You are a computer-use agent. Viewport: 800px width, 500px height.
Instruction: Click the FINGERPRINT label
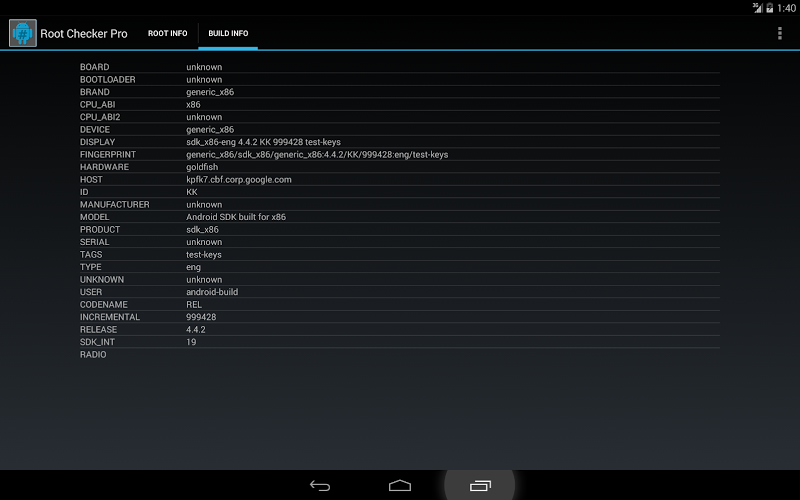(x=108, y=155)
